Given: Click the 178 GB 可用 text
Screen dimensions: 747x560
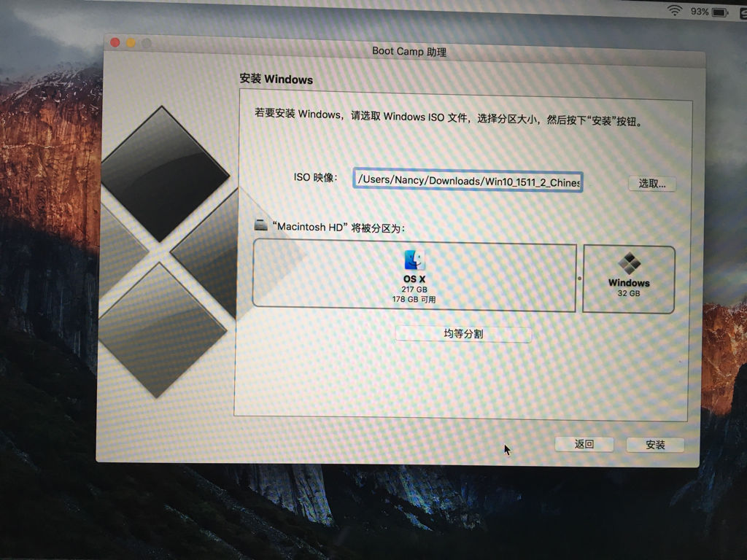Looking at the screenshot, I should (x=414, y=299).
